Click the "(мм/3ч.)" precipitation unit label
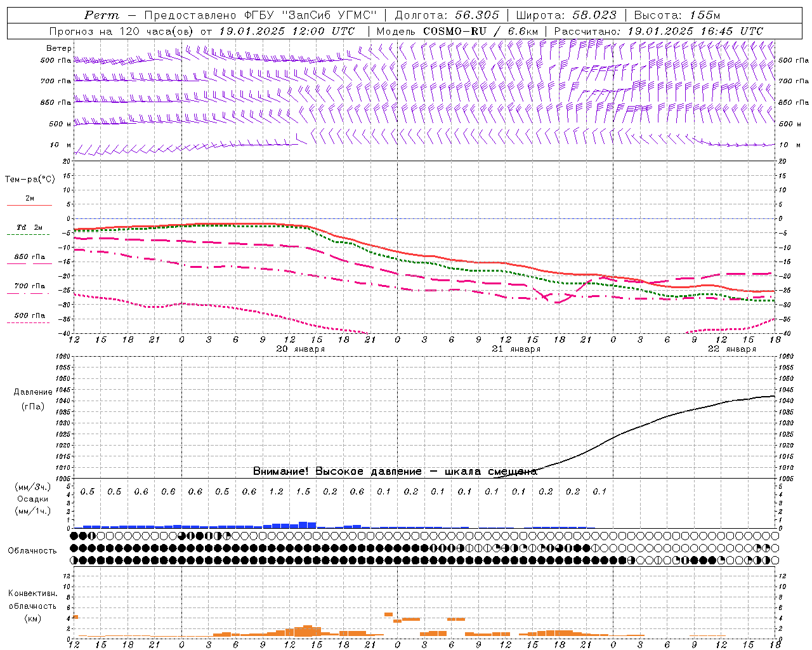Viewport: 812px width, 650px height. (32, 487)
